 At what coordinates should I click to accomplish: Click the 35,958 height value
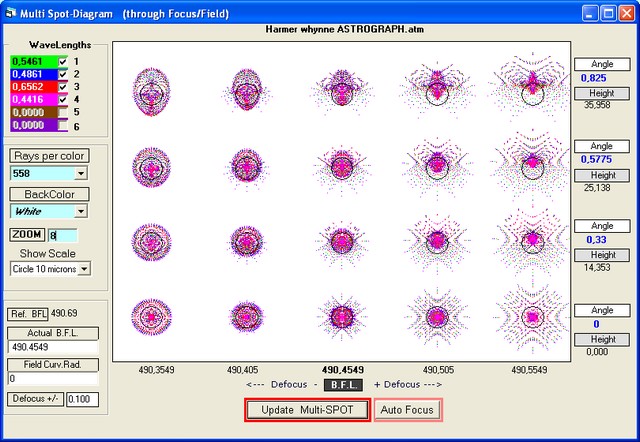coord(597,105)
